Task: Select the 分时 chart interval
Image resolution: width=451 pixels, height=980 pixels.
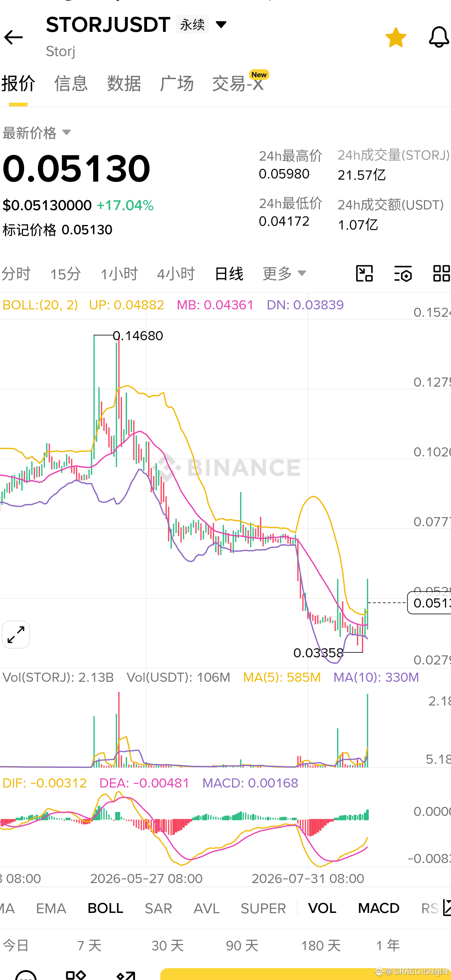Action: 16,273
